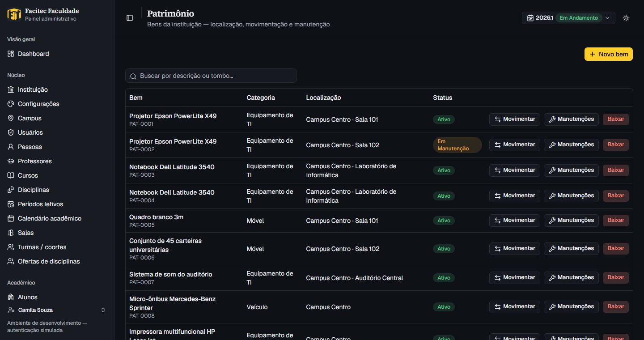The width and height of the screenshot is (644, 340).
Task: Click the Configurações palette icon
Action: (11, 104)
